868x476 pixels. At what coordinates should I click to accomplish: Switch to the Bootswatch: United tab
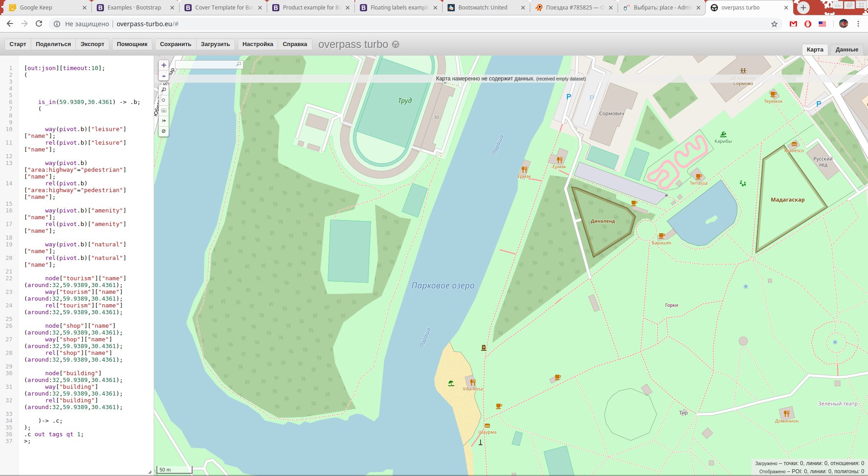click(486, 8)
